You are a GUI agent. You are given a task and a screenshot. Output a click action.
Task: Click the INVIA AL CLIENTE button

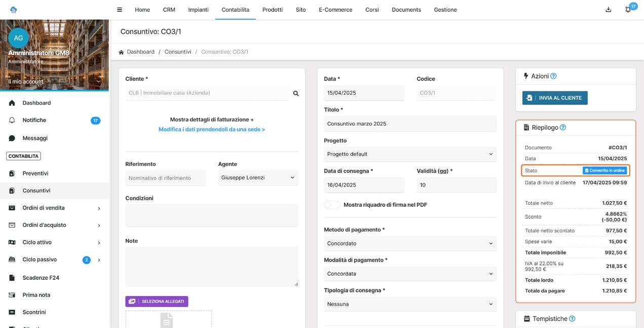[x=555, y=98]
